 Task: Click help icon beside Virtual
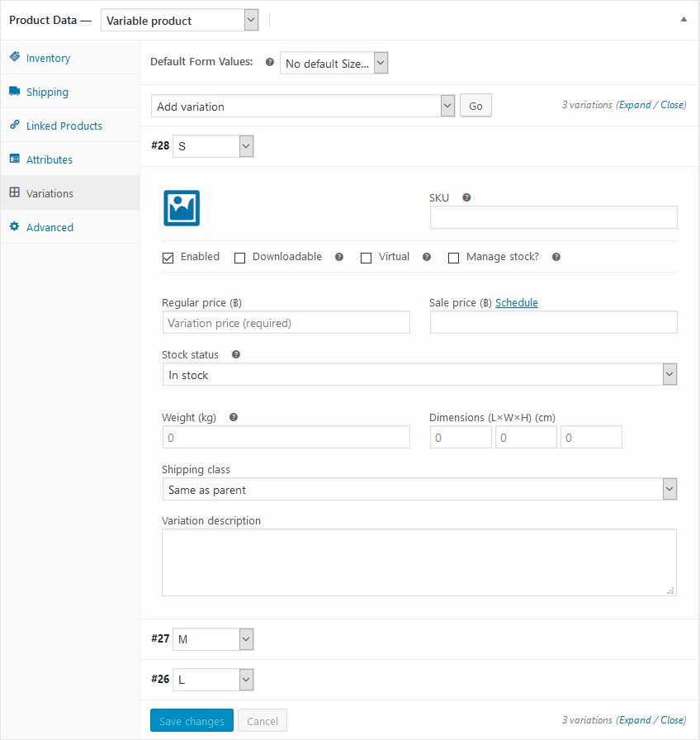(427, 257)
